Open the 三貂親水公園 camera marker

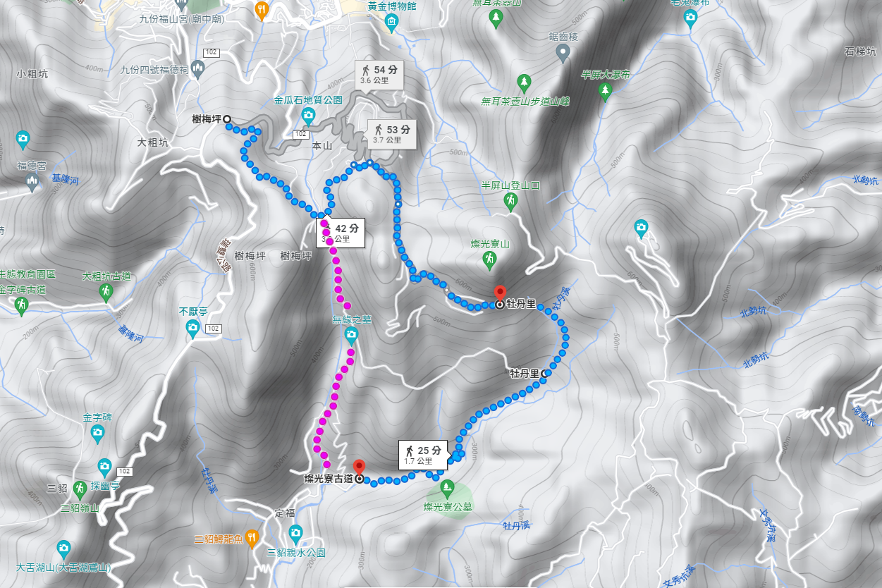(x=295, y=532)
